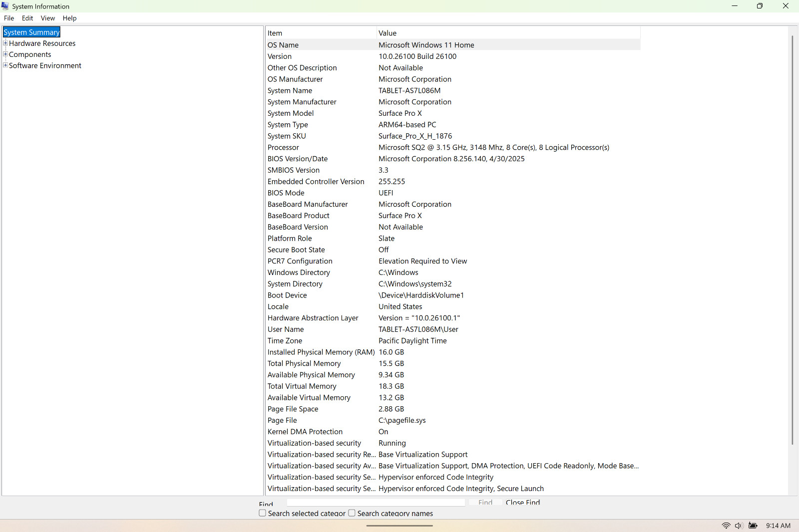Open the Wi-Fi network tray icon
Screen dimensions: 799x532
coord(726,526)
